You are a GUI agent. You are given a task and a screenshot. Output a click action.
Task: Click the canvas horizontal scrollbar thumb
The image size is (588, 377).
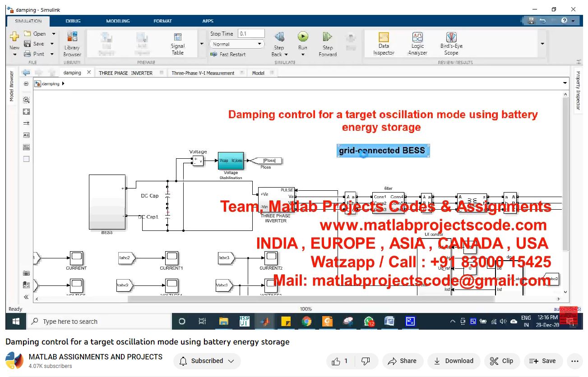(x=311, y=299)
